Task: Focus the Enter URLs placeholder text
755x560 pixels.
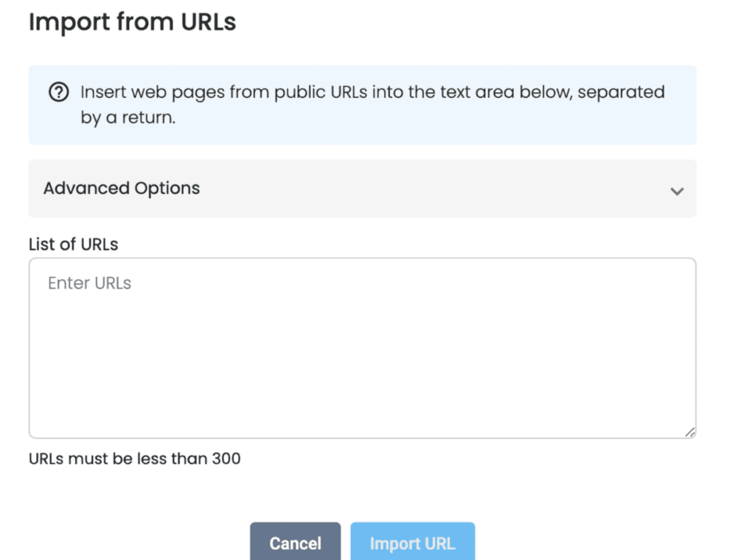Action: (89, 284)
